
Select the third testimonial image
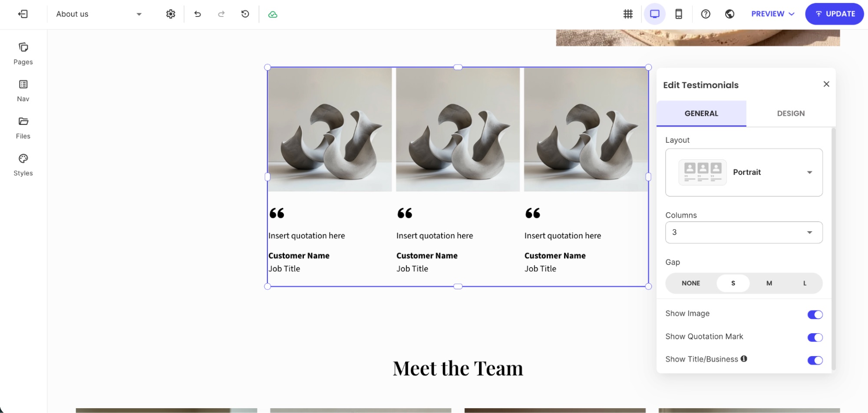(x=586, y=129)
